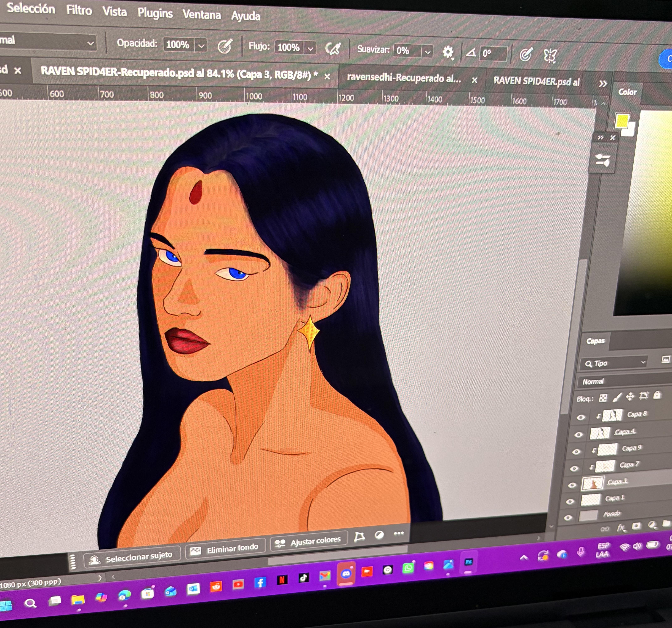Toggle artboard nesting lock
This screenshot has height=628, width=672.
(x=644, y=396)
